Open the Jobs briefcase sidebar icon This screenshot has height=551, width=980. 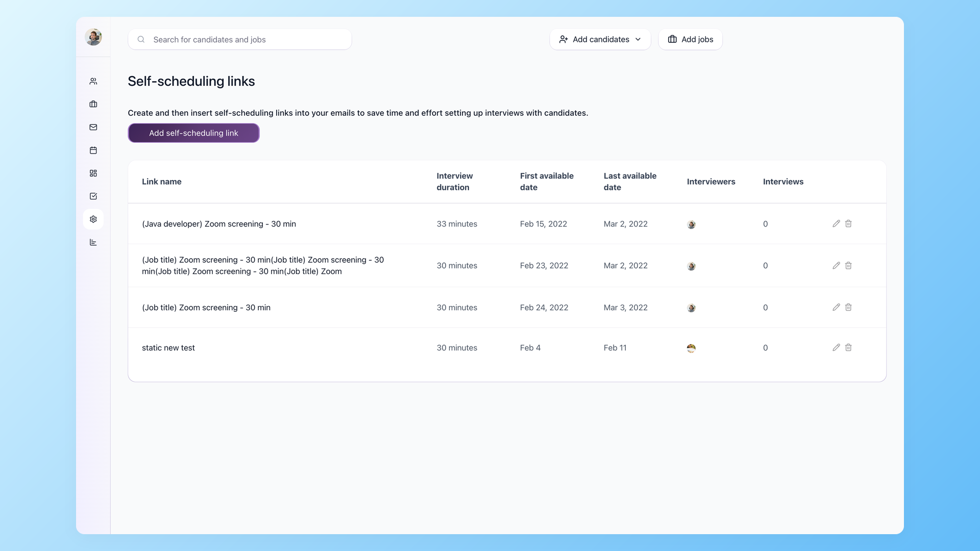[x=93, y=104]
